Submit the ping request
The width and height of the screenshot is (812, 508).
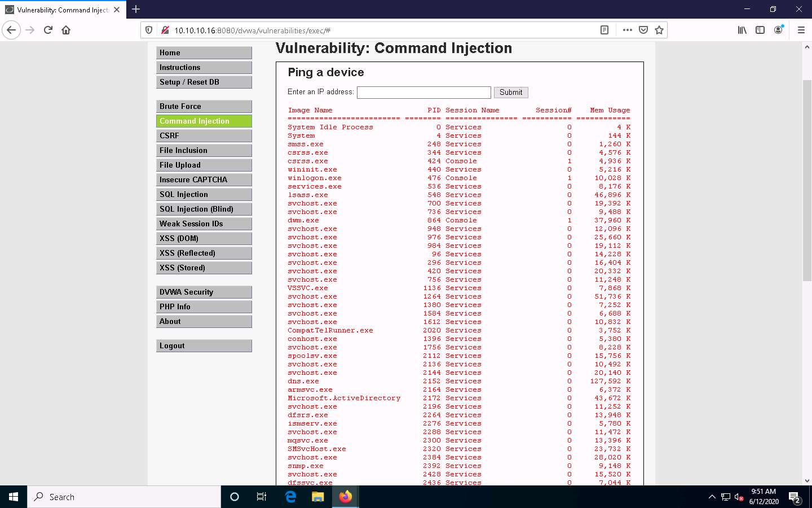click(510, 92)
